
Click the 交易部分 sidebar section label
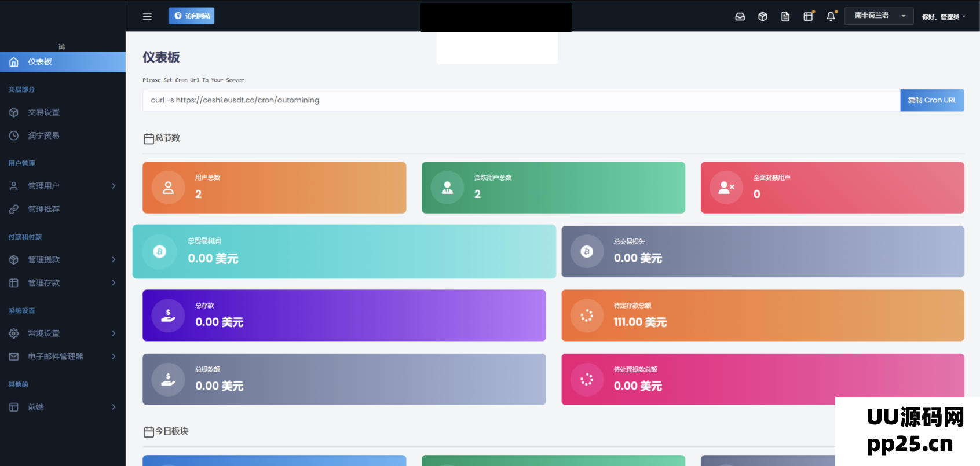click(21, 90)
